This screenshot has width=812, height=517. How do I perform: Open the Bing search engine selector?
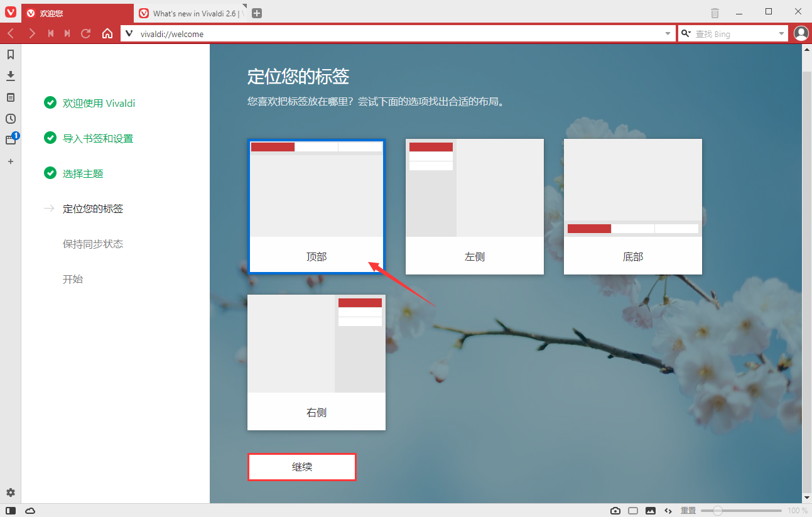click(685, 33)
